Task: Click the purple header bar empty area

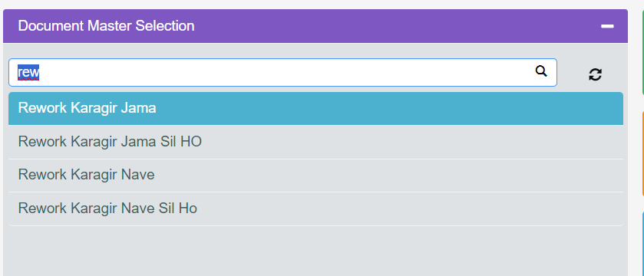Action: click(395, 26)
